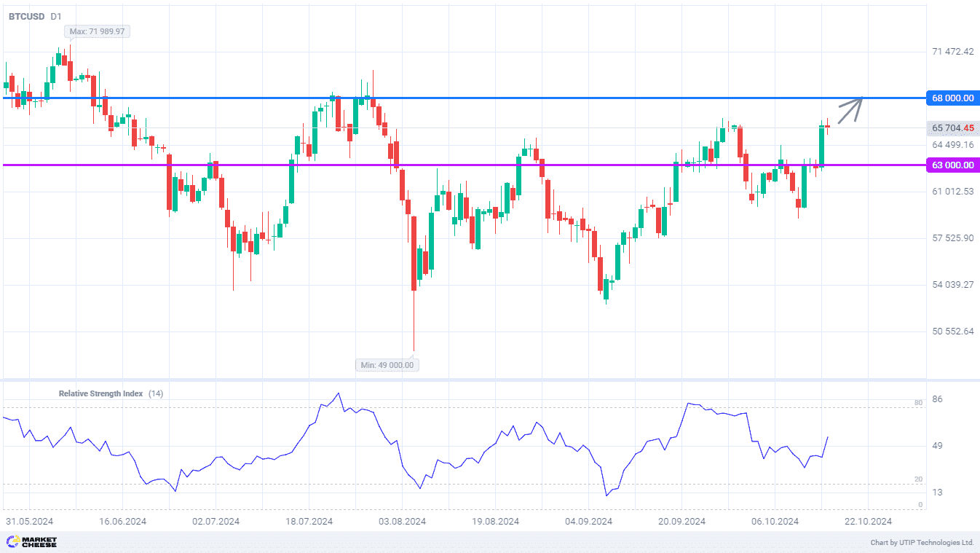Click the 03.08.2024 date on time axis

402,522
